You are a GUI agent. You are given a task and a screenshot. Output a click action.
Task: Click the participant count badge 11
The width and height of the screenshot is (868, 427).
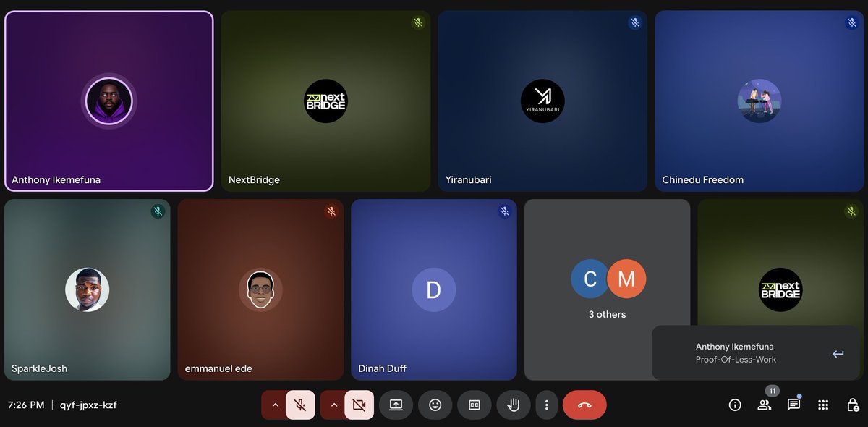coord(772,391)
